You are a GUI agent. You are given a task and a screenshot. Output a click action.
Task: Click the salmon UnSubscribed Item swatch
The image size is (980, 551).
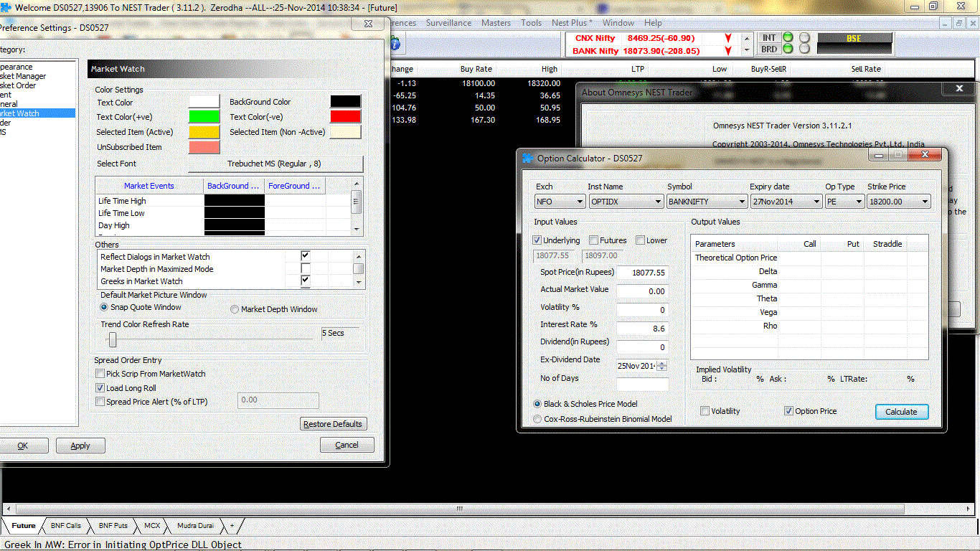pyautogui.click(x=204, y=147)
